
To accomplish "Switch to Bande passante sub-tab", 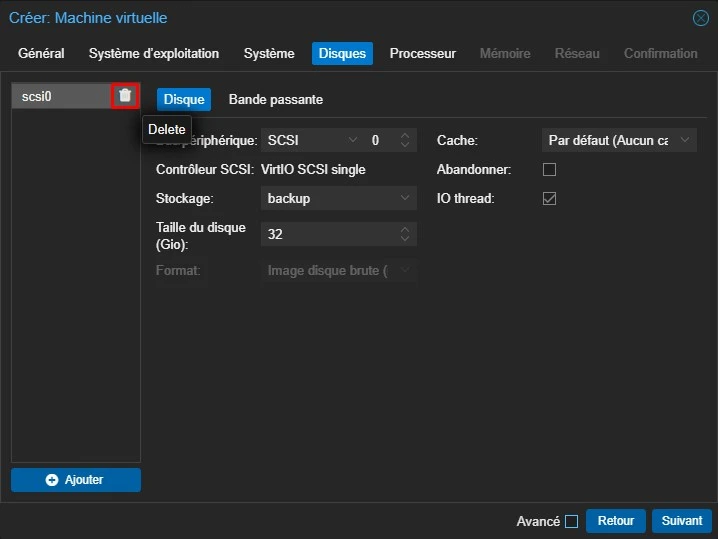I will click(x=276, y=99).
